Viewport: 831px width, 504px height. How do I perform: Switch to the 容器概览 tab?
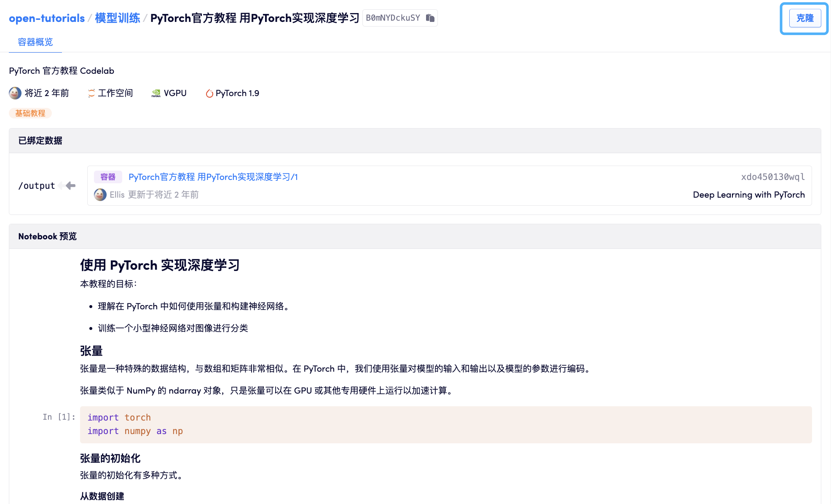(x=35, y=42)
